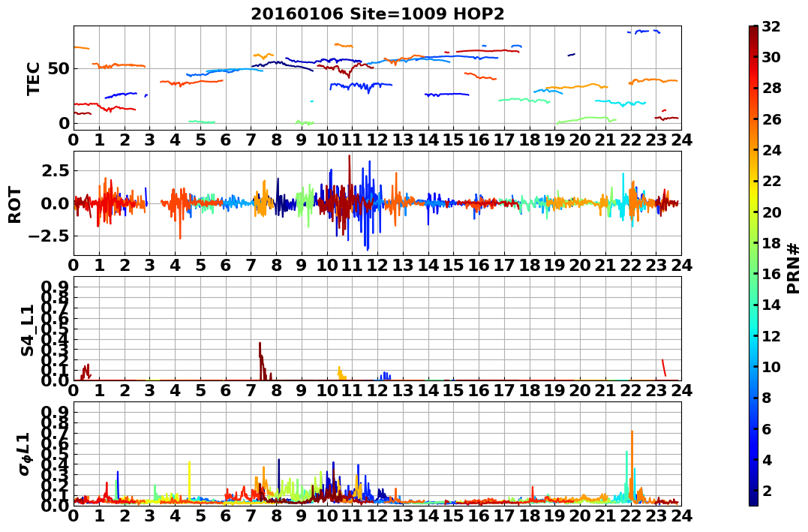Click hour 7 tick under S4_L1 panel

[x=251, y=390]
